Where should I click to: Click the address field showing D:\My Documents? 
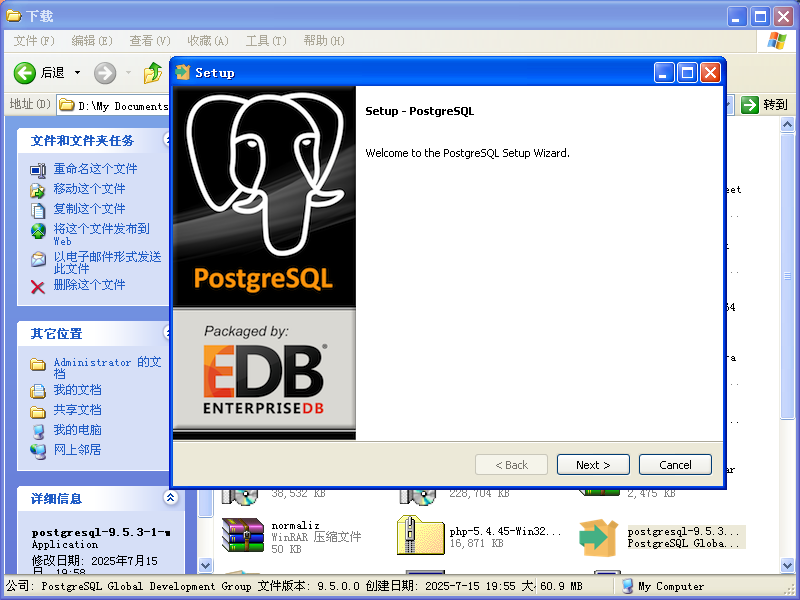pos(113,106)
